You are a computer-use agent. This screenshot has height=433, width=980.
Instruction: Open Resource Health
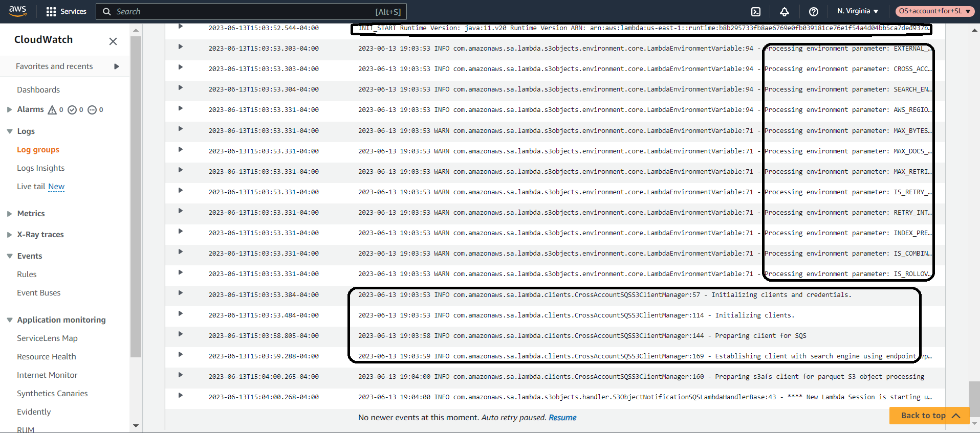[47, 357]
